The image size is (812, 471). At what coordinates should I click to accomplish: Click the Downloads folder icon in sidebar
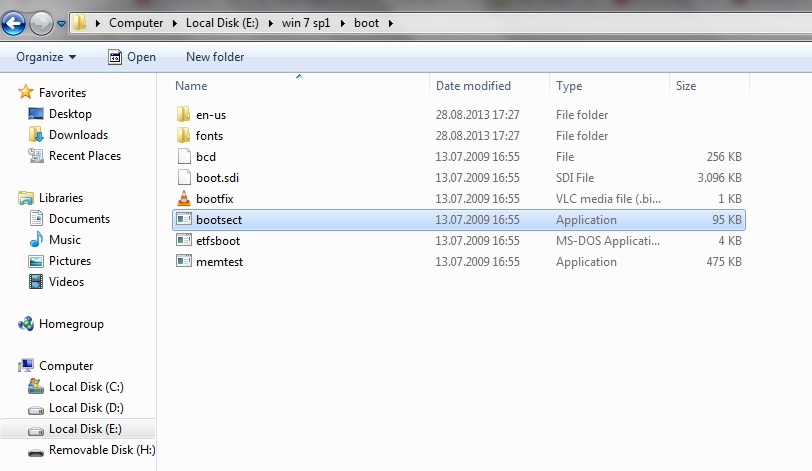pyautogui.click(x=36, y=135)
